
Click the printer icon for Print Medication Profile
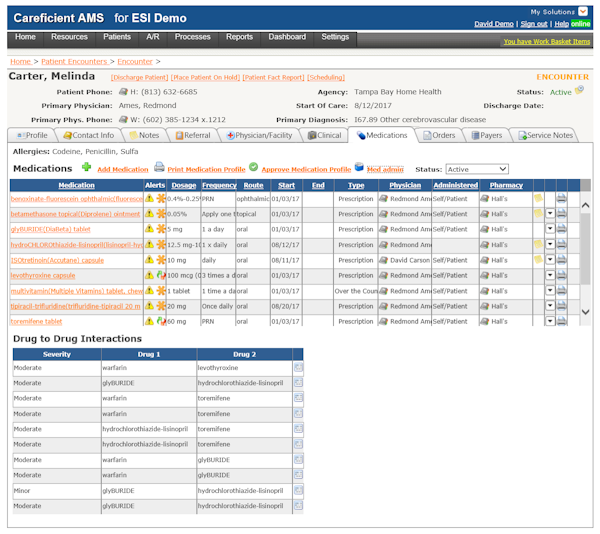[x=159, y=167]
